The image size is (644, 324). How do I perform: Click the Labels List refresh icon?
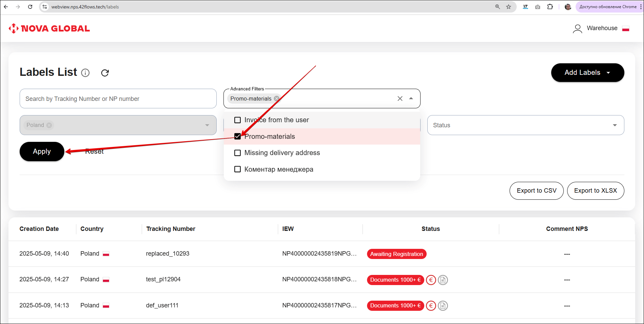tap(105, 73)
